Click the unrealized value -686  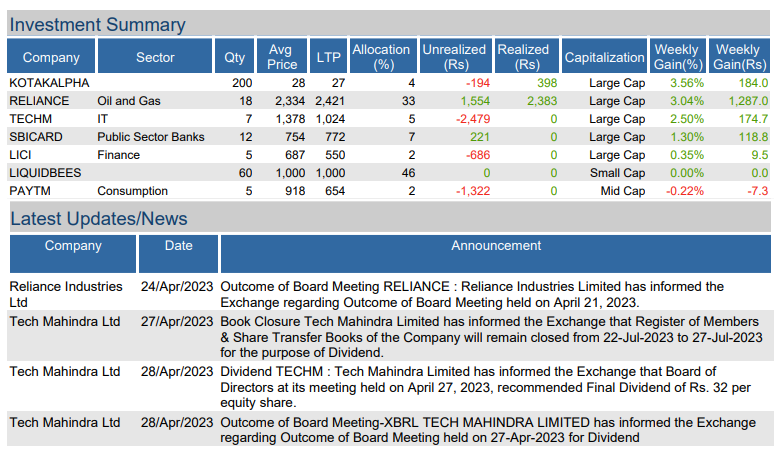(478, 155)
